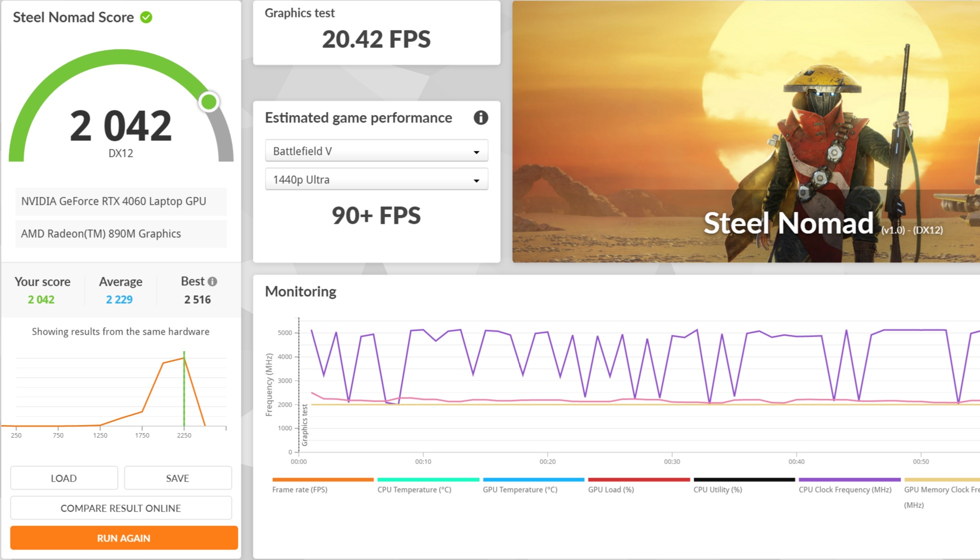Click the green validation checkmark icon

pyautogui.click(x=146, y=17)
